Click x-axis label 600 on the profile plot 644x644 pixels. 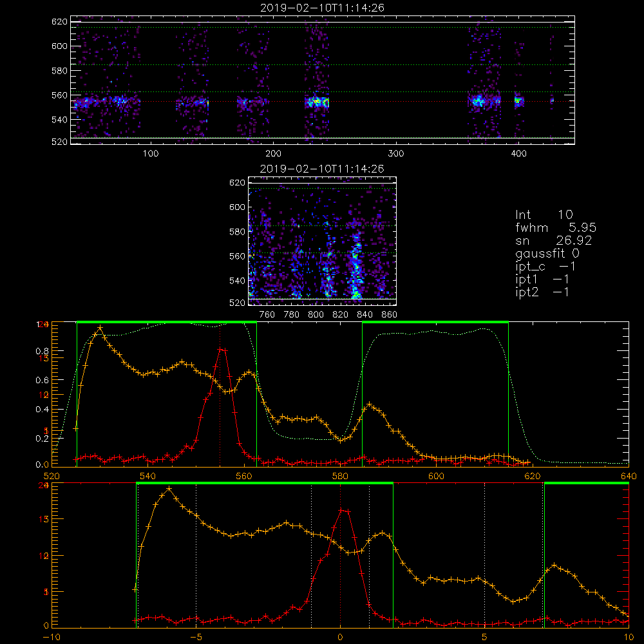[436, 477]
